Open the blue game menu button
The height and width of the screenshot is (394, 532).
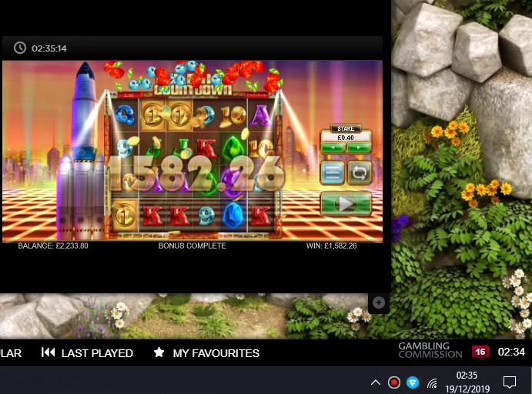(333, 172)
